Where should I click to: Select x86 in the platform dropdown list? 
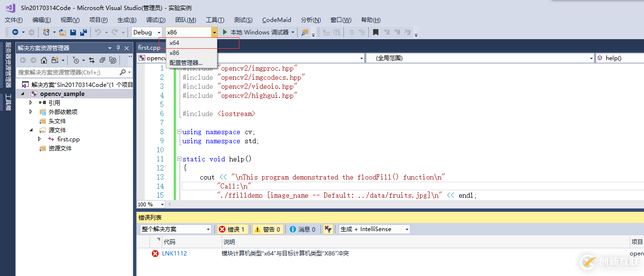(x=192, y=53)
